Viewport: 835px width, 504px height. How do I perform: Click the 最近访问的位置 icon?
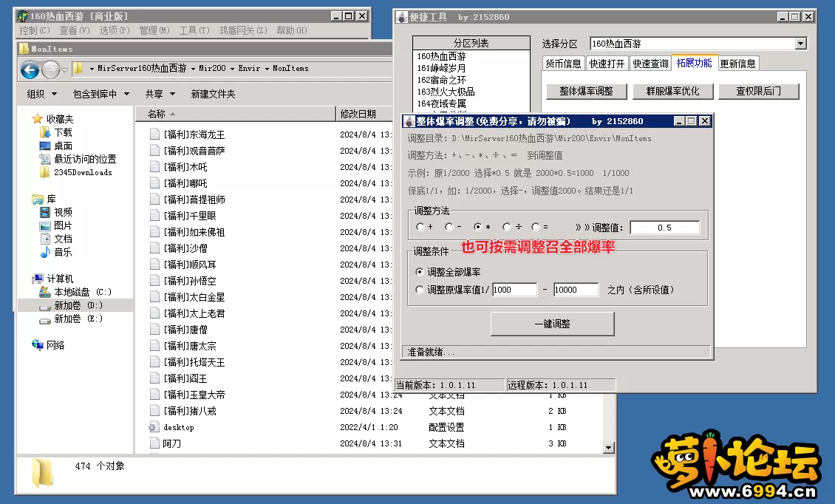(x=45, y=159)
